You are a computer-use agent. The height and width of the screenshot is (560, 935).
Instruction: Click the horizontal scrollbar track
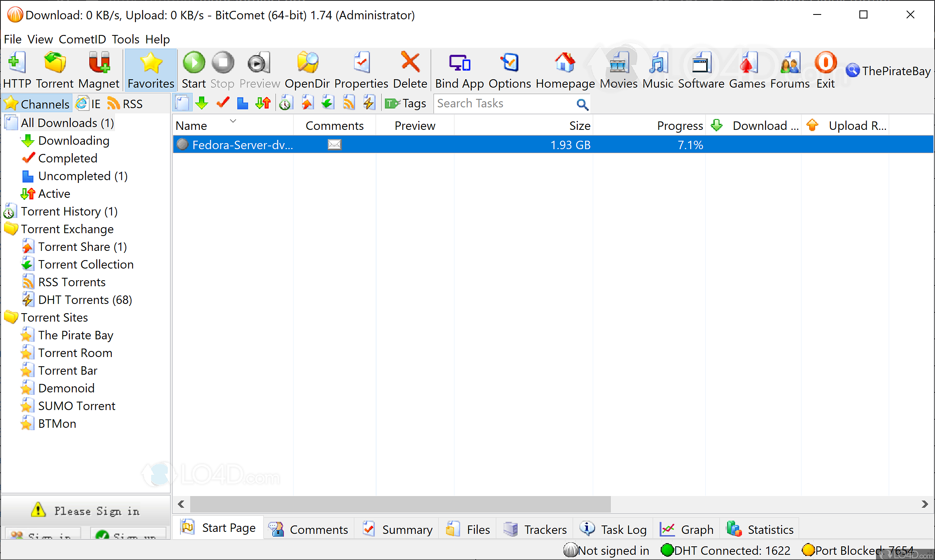click(764, 504)
